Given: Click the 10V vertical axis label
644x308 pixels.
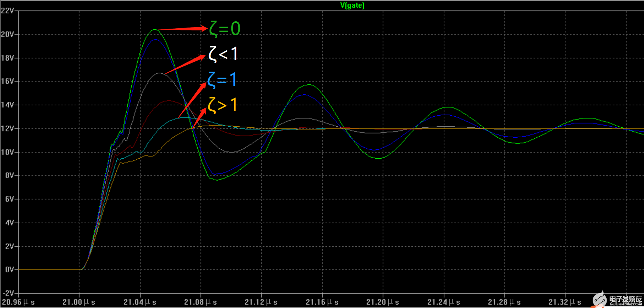Looking at the screenshot, I should click(x=7, y=152).
